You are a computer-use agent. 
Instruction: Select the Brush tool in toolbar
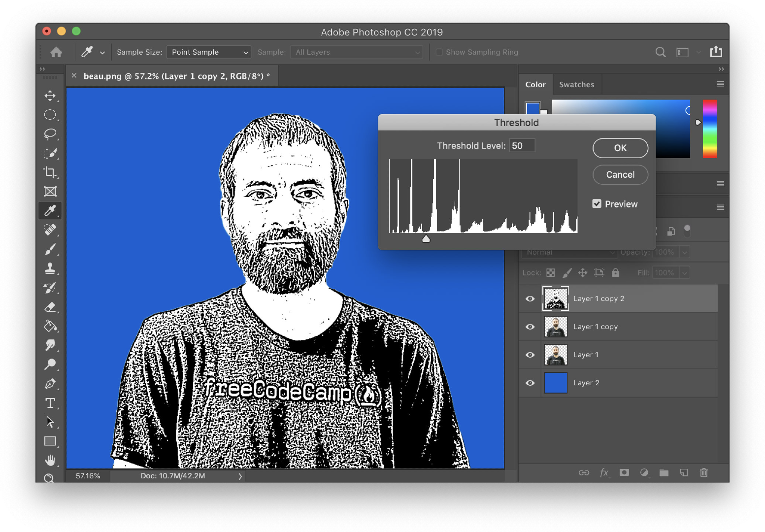(x=50, y=249)
